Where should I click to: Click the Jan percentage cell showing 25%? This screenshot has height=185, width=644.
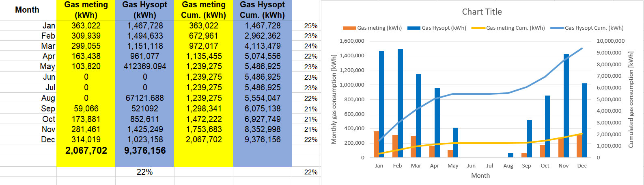(x=310, y=26)
